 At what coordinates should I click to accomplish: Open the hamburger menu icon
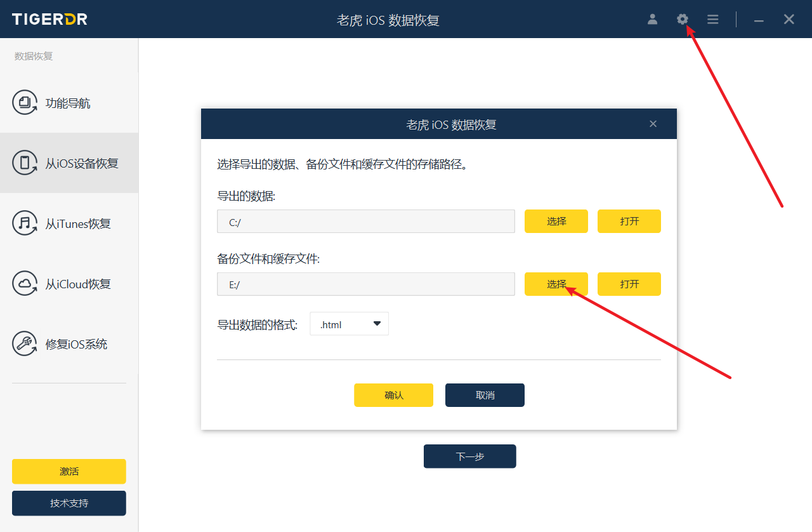[712, 19]
